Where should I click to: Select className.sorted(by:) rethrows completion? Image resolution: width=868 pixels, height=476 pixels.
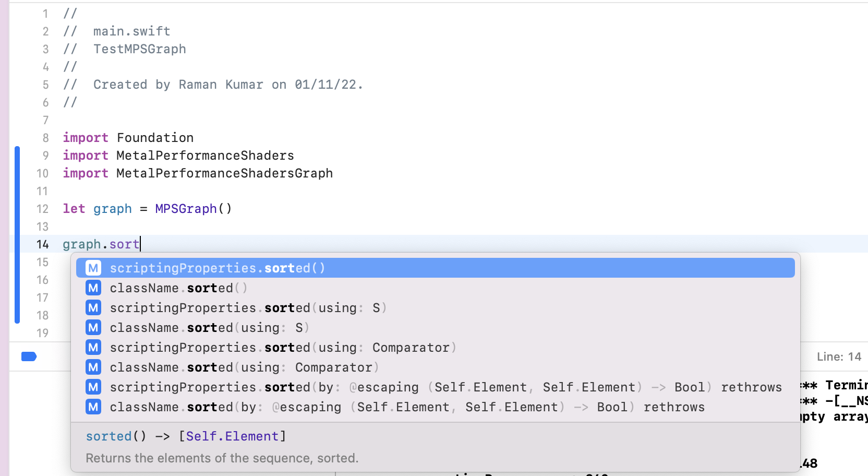(x=407, y=407)
